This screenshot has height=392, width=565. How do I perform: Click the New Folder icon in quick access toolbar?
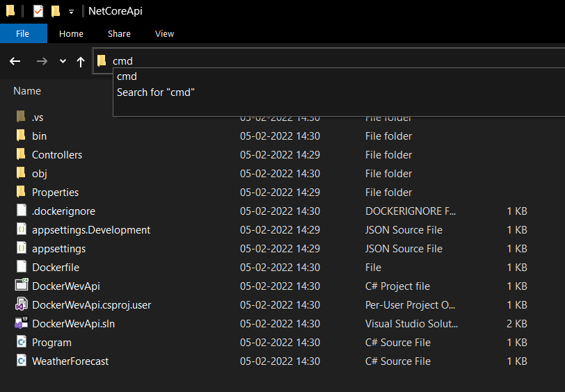[x=56, y=11]
